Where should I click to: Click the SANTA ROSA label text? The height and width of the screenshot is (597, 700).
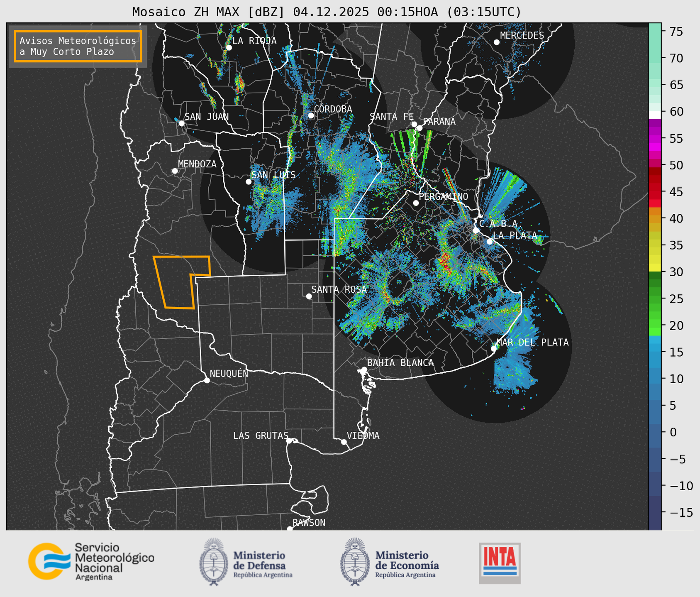[x=339, y=289]
